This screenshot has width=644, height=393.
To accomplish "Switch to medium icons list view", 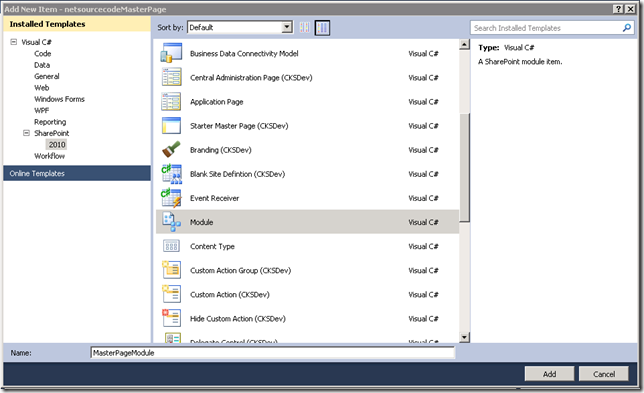I will click(x=322, y=28).
